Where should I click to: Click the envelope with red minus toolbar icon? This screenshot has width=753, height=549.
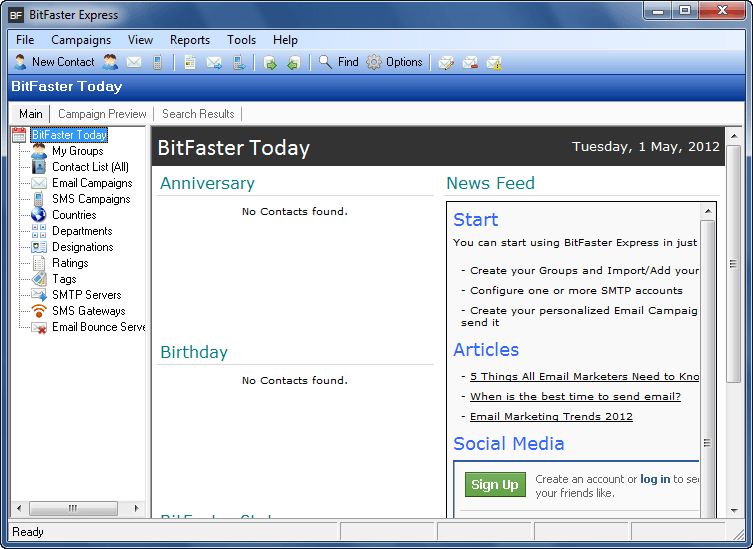click(470, 62)
